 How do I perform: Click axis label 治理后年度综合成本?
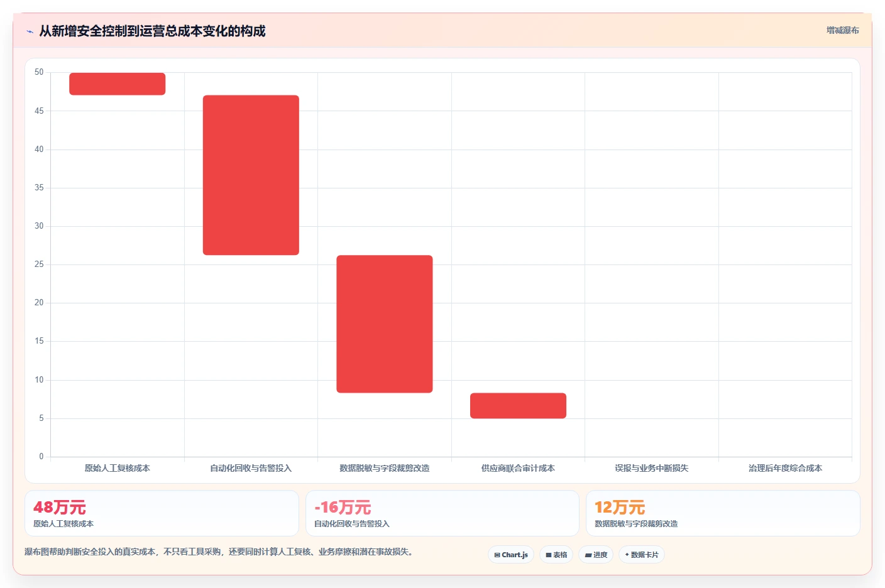click(785, 468)
